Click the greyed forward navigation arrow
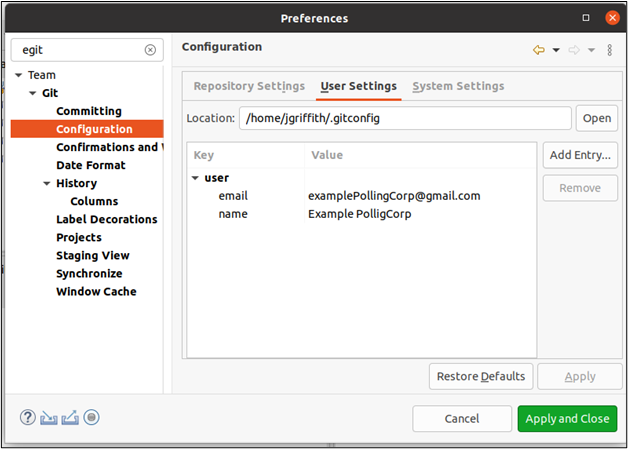The height and width of the screenshot is (449, 628). tap(574, 50)
